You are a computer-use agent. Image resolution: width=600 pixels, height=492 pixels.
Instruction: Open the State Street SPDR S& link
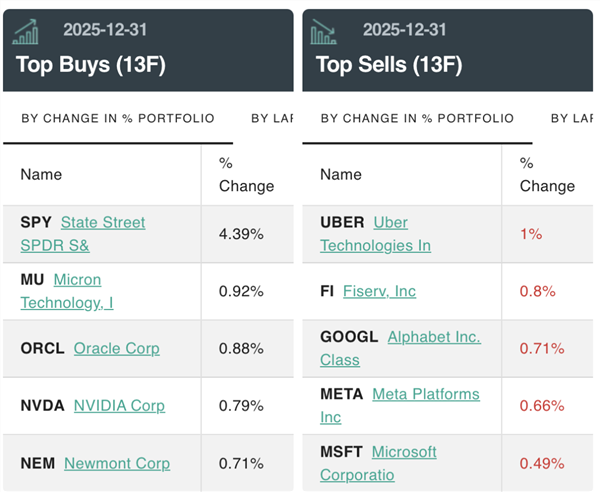[102, 223]
